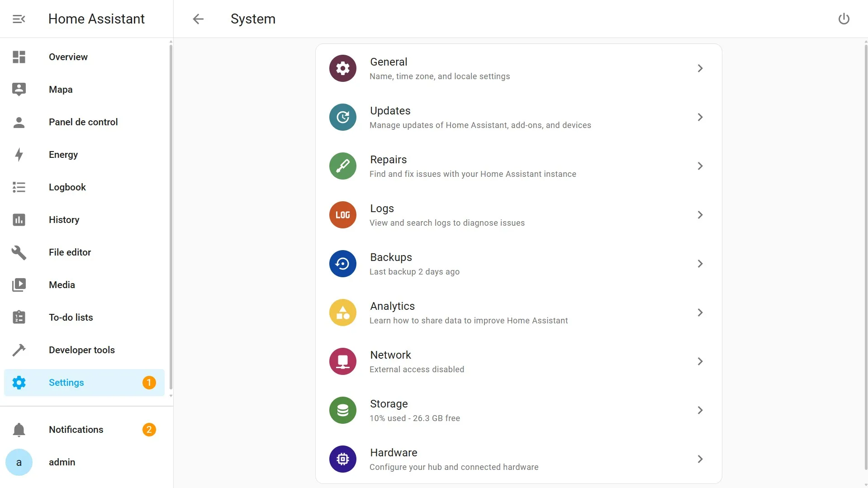The height and width of the screenshot is (488, 868).
Task: Click the Mapa sidebar icon
Action: 19,90
